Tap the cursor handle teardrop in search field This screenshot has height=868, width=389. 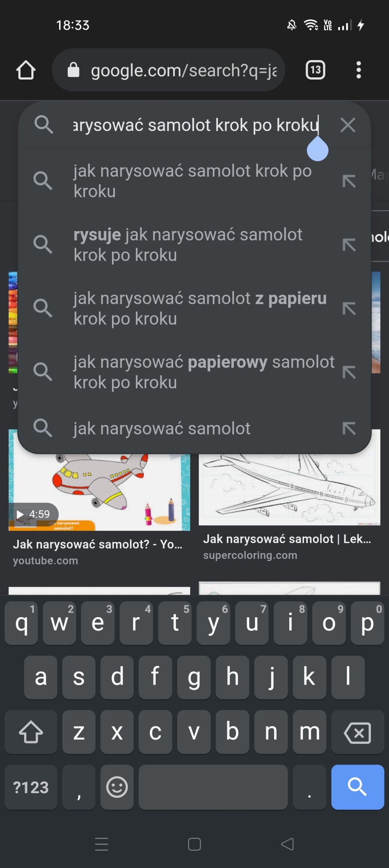(x=317, y=149)
